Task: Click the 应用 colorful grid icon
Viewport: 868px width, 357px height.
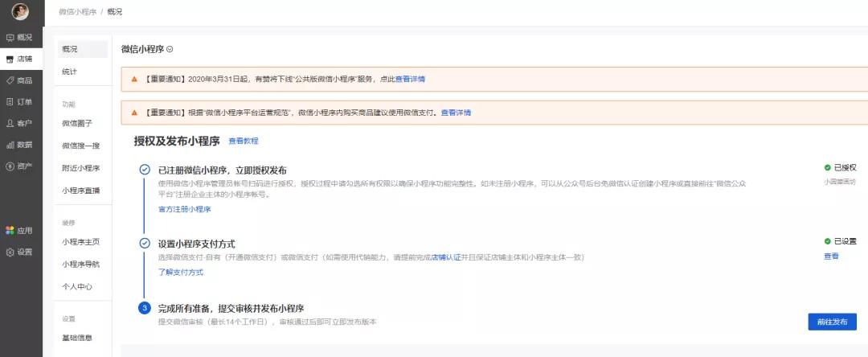Action: 10,230
